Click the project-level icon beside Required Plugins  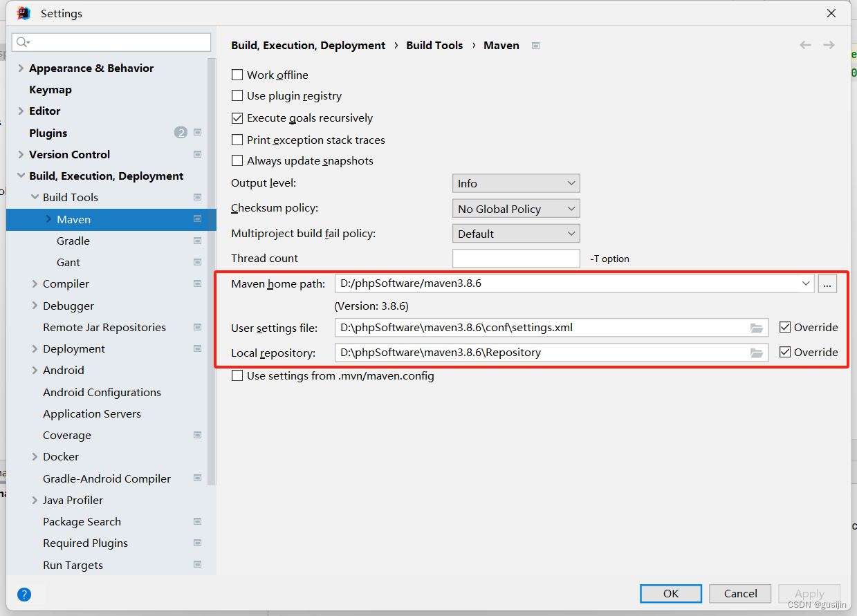click(197, 543)
